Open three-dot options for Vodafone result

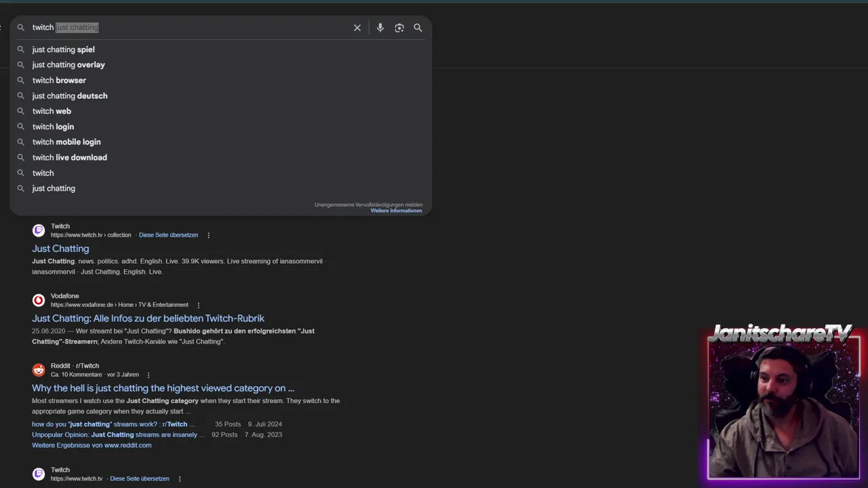coord(198,305)
